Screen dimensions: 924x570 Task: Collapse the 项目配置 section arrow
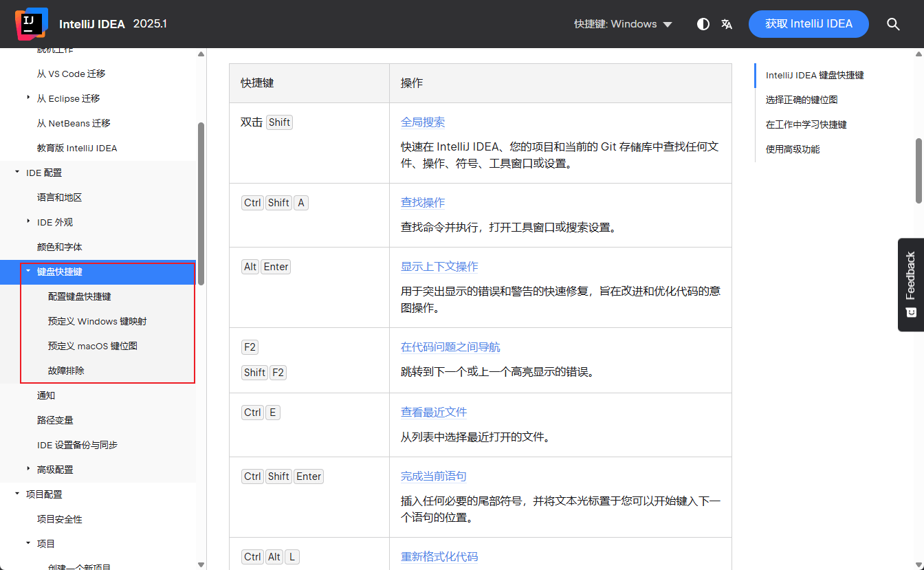coord(17,494)
